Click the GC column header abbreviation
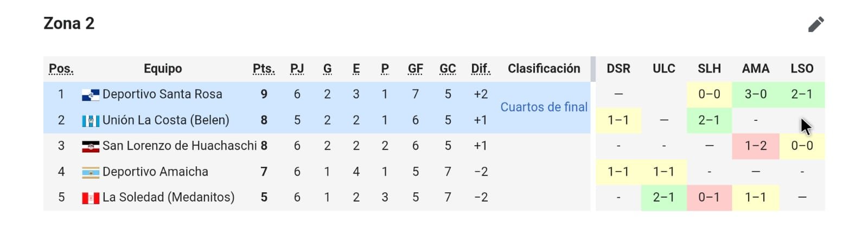Viewport: 868px width, 227px height. pos(448,69)
